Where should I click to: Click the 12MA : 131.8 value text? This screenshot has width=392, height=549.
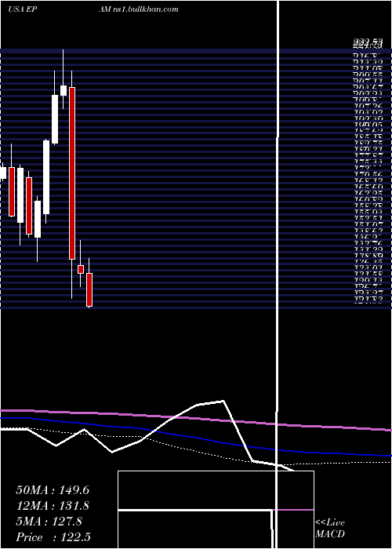tap(53, 506)
